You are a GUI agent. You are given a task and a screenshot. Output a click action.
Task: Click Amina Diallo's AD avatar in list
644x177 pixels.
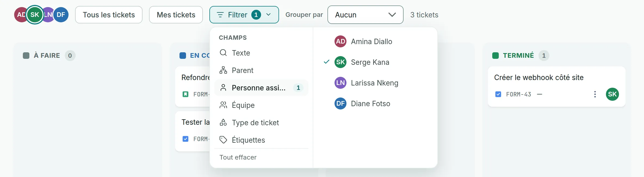pos(340,41)
